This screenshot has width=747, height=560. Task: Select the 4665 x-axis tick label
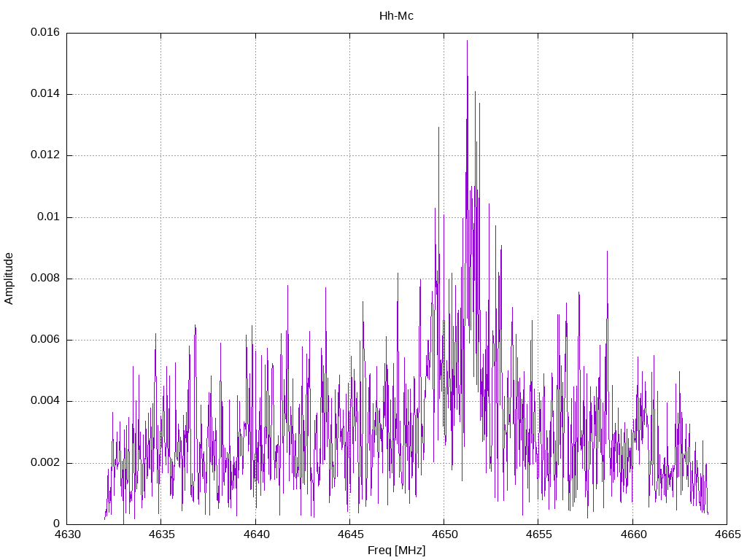click(x=726, y=534)
